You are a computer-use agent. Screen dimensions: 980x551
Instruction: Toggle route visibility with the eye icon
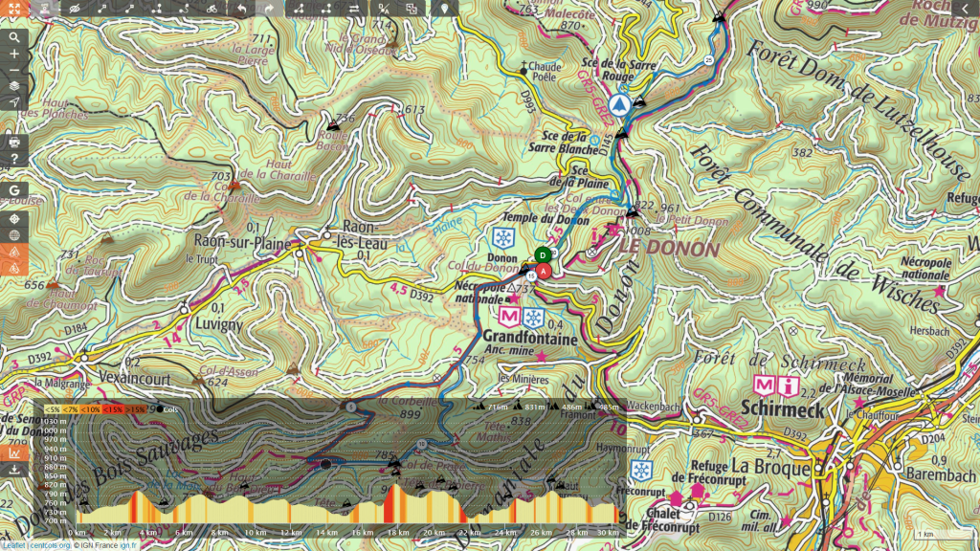coord(77,10)
